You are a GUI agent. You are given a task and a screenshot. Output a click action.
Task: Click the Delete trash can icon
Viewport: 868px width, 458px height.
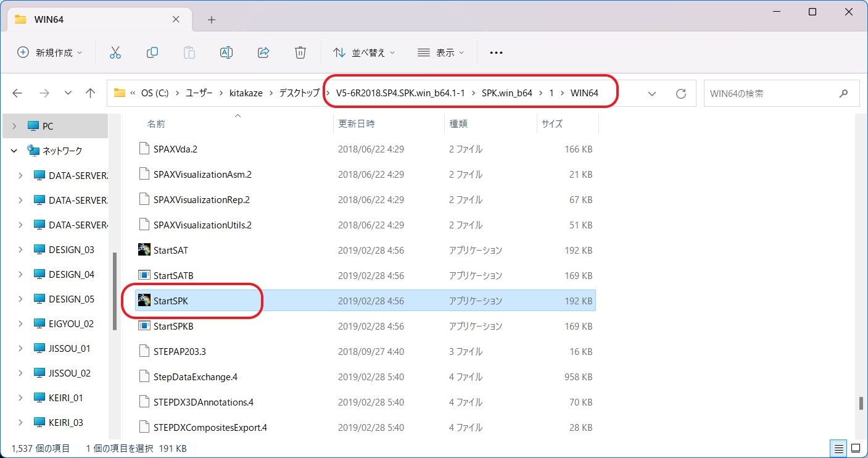(x=300, y=52)
